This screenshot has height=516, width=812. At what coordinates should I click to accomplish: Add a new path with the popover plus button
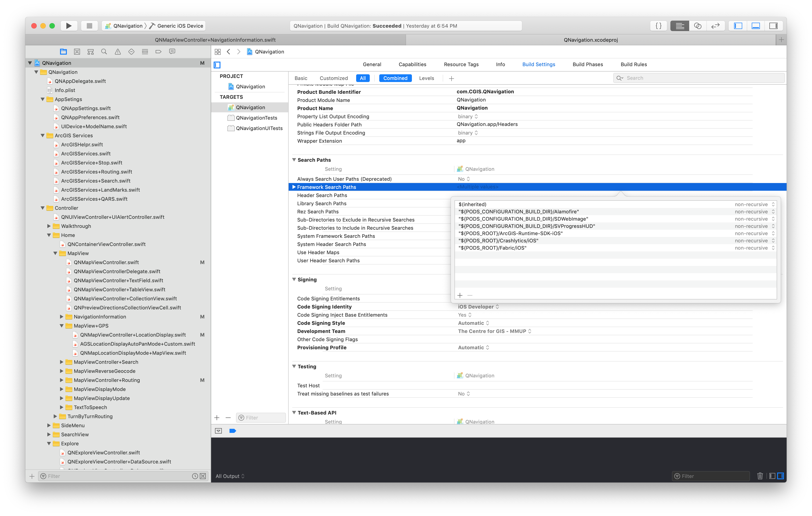(x=460, y=295)
